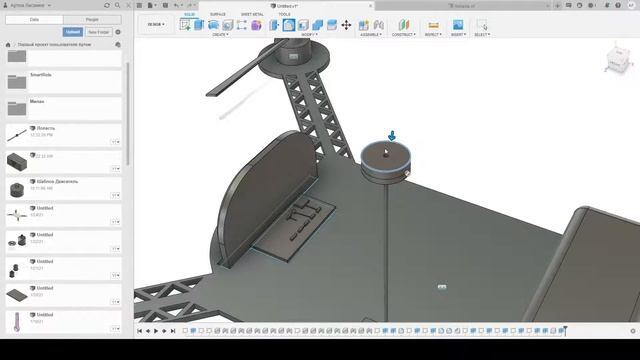The height and width of the screenshot is (360, 640).
Task: Close the Untitled document tab
Action: click(371, 6)
